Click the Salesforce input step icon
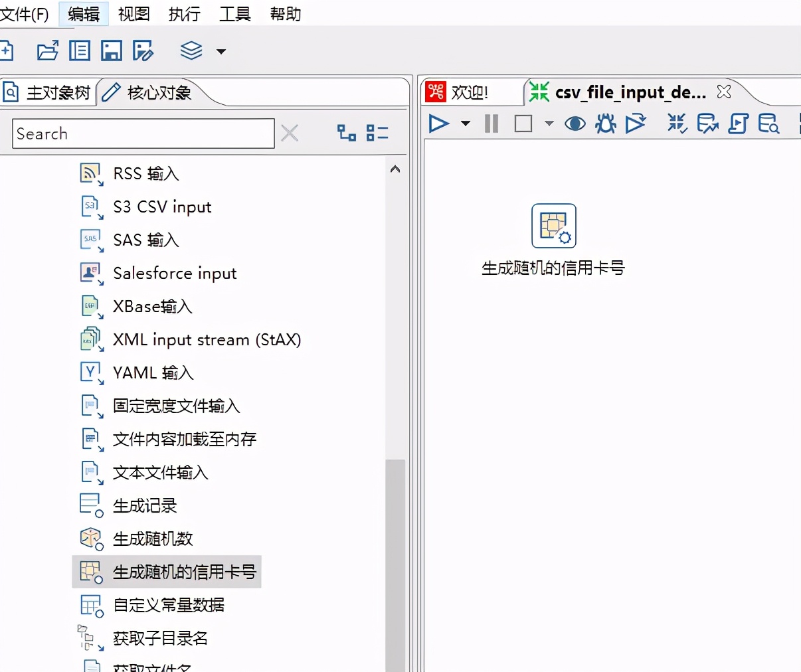The height and width of the screenshot is (672, 801). 92,273
